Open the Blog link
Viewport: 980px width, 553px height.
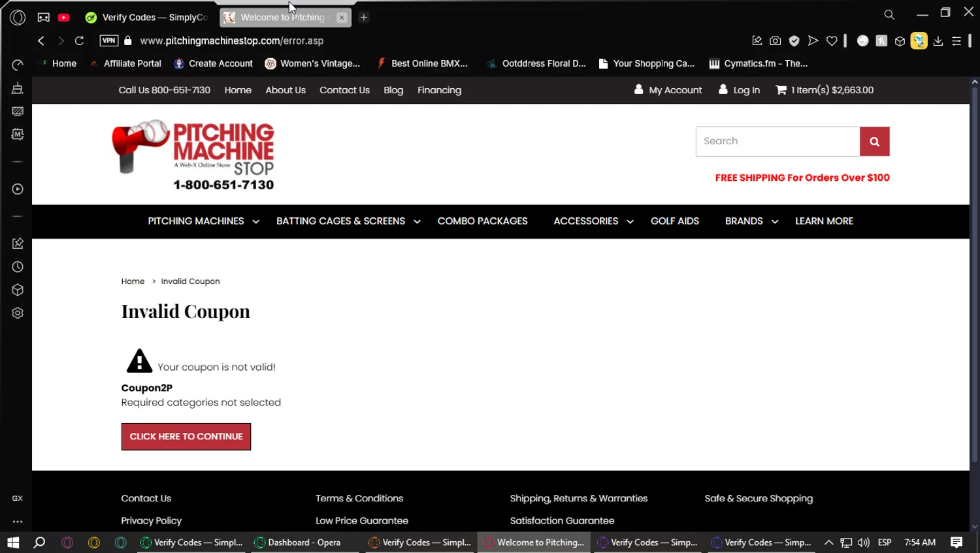coord(393,90)
